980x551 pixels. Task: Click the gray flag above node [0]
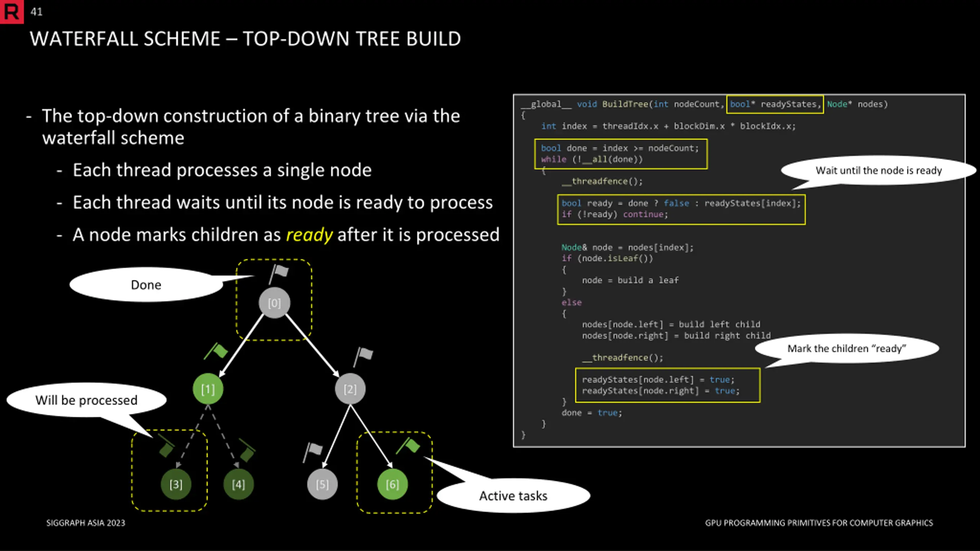point(279,274)
